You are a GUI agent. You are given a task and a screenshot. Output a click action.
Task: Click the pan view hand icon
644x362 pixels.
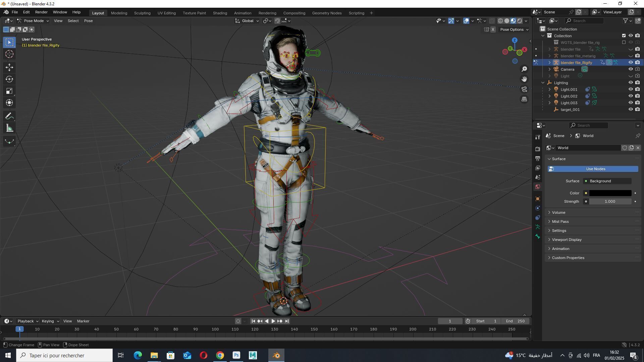(x=524, y=79)
